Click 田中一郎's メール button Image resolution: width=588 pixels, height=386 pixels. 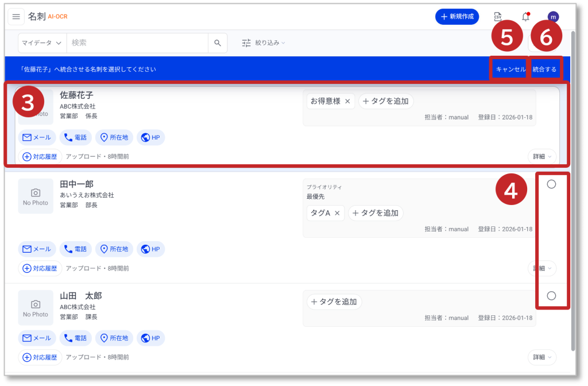[37, 249]
